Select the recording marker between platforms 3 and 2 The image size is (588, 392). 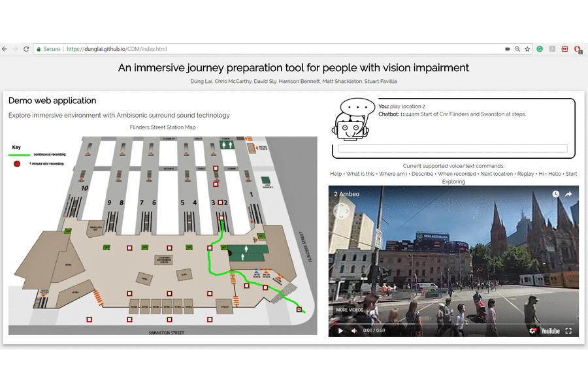221,202
